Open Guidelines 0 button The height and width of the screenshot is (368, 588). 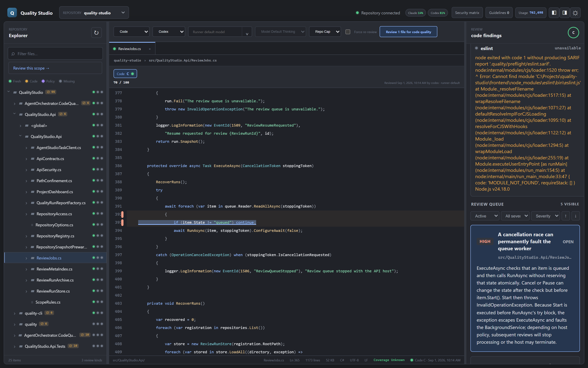pos(499,13)
